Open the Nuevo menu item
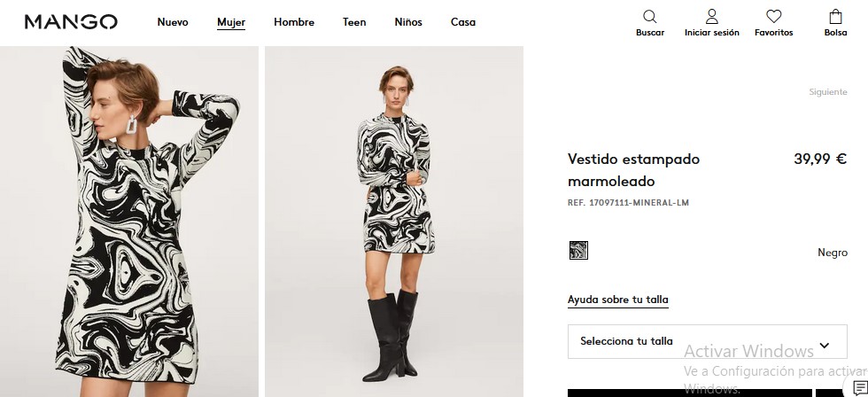Viewport: 868px width, 397px height. (173, 22)
